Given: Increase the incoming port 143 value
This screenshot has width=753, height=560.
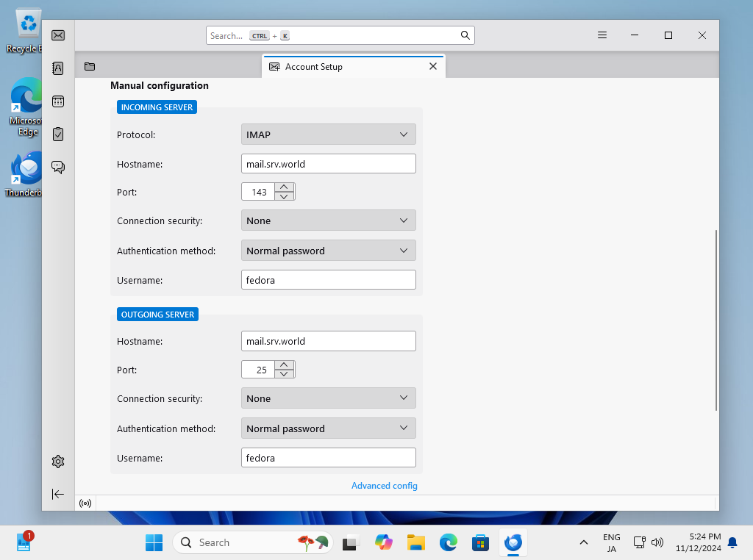Looking at the screenshot, I should pyautogui.click(x=284, y=187).
